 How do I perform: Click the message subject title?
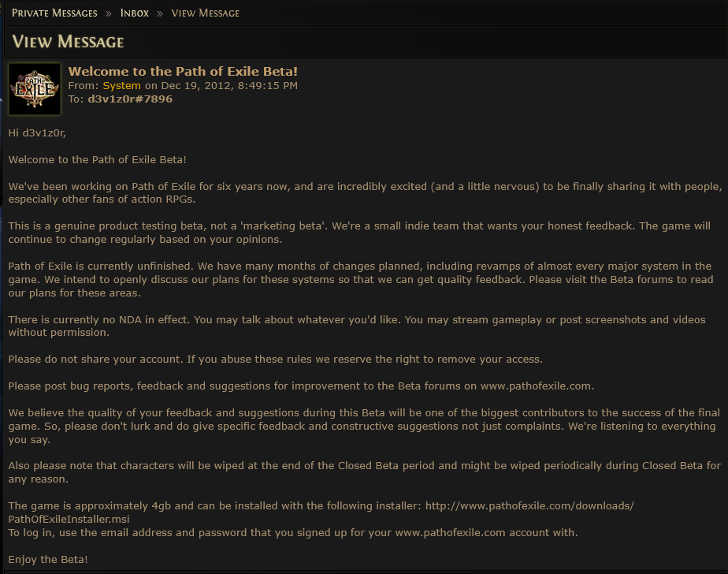pos(183,71)
